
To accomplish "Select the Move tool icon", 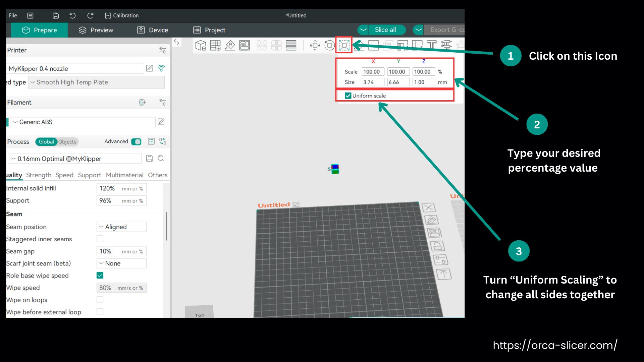I will coord(315,45).
